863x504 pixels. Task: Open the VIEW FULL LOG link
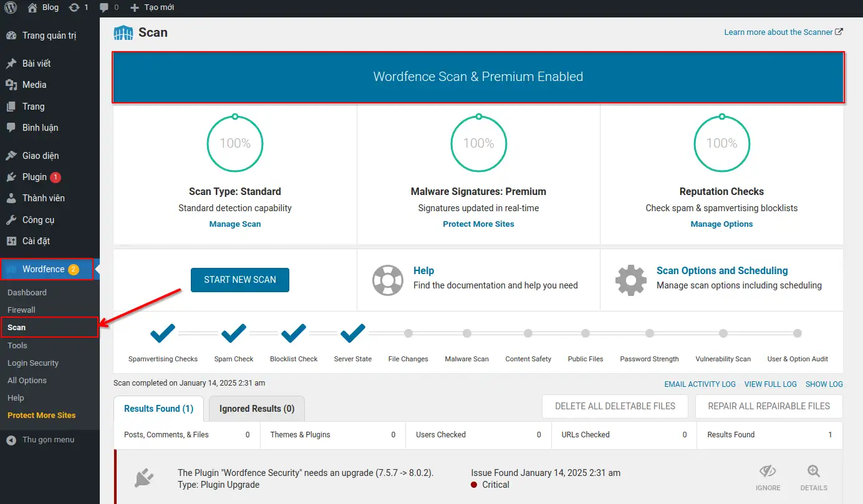(x=770, y=384)
